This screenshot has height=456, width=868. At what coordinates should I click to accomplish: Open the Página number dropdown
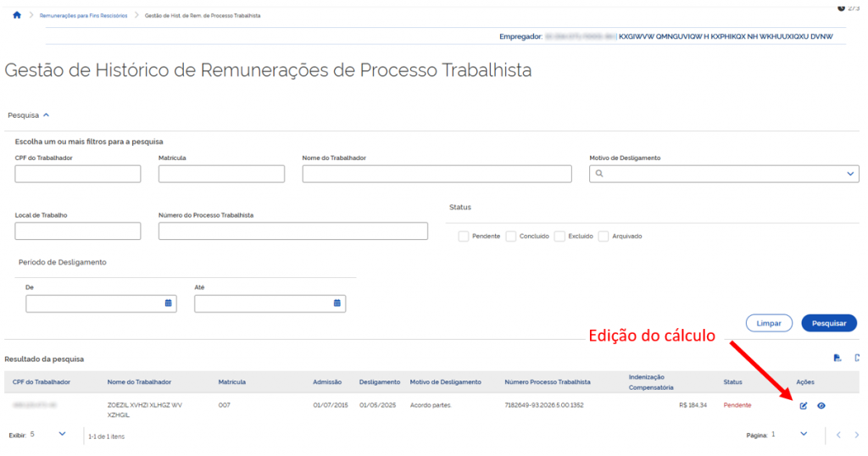click(x=804, y=434)
